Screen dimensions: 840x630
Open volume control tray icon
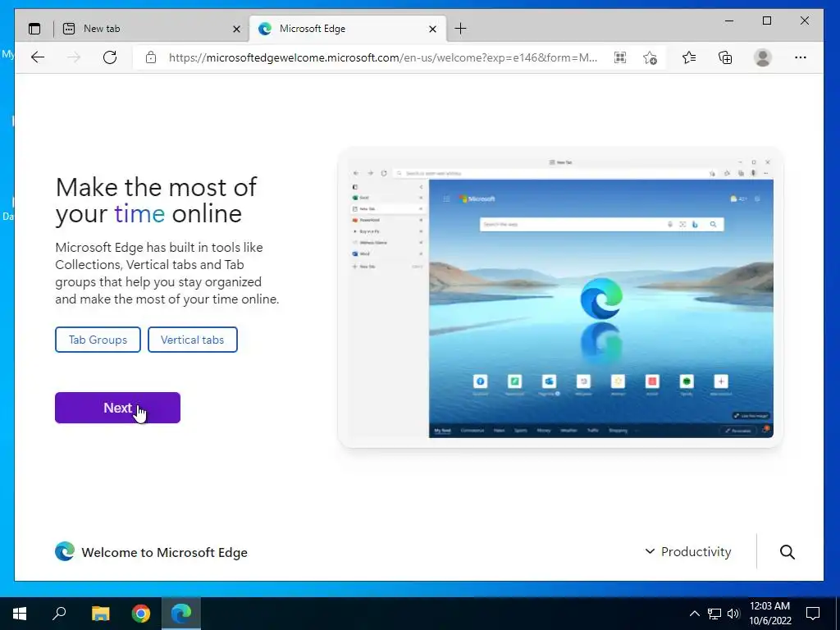tap(733, 614)
